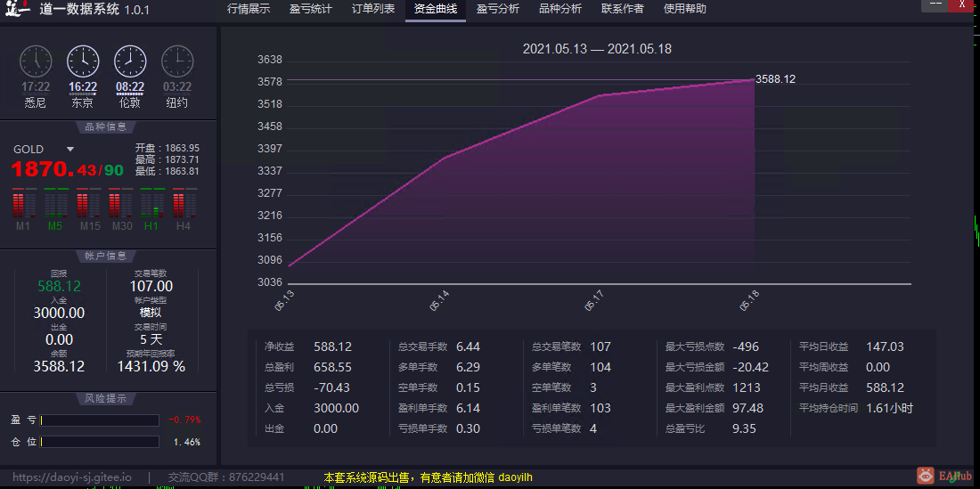Click the H4 timeframe signal bars
This screenshot has height=489, width=980.
click(x=184, y=203)
